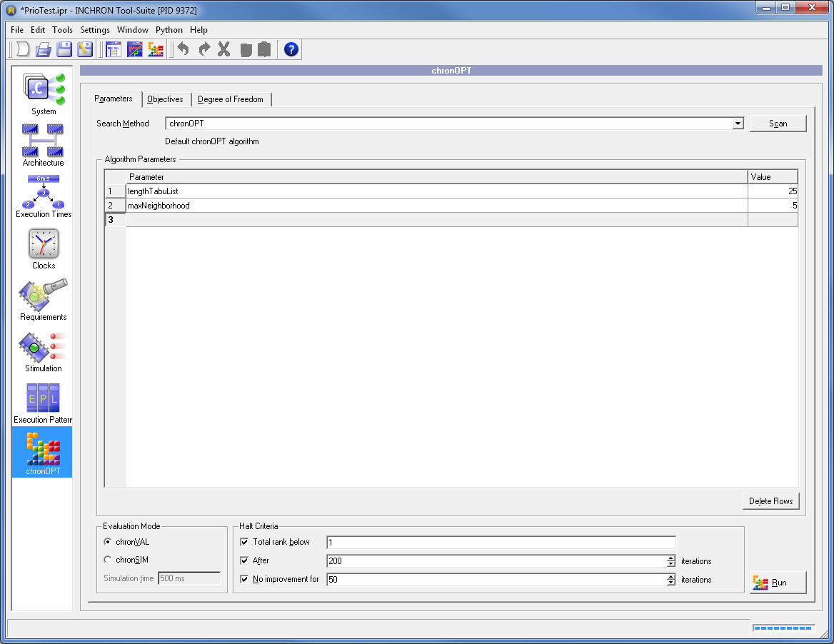Increase the No improvement iterations value
Viewport: 834px width, 644px height.
(671, 576)
